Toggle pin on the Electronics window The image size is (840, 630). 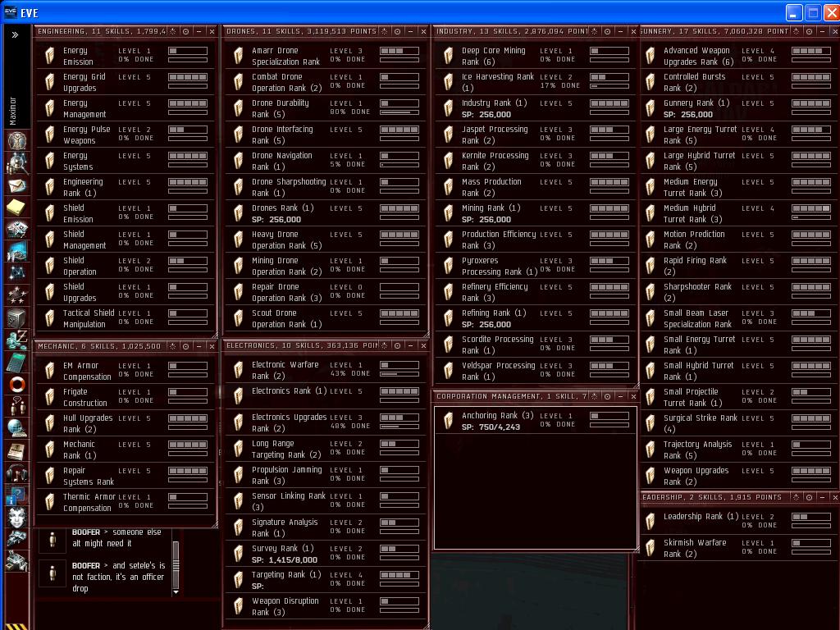click(384, 346)
